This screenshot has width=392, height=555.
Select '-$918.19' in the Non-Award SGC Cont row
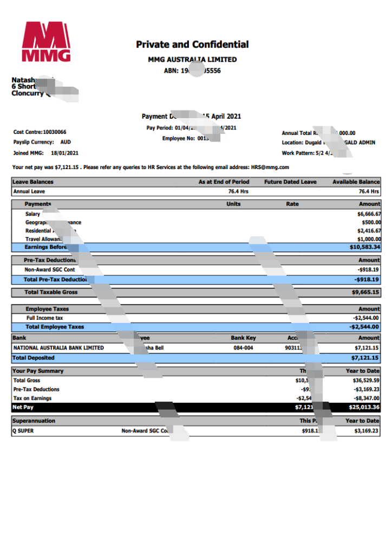[x=368, y=270]
